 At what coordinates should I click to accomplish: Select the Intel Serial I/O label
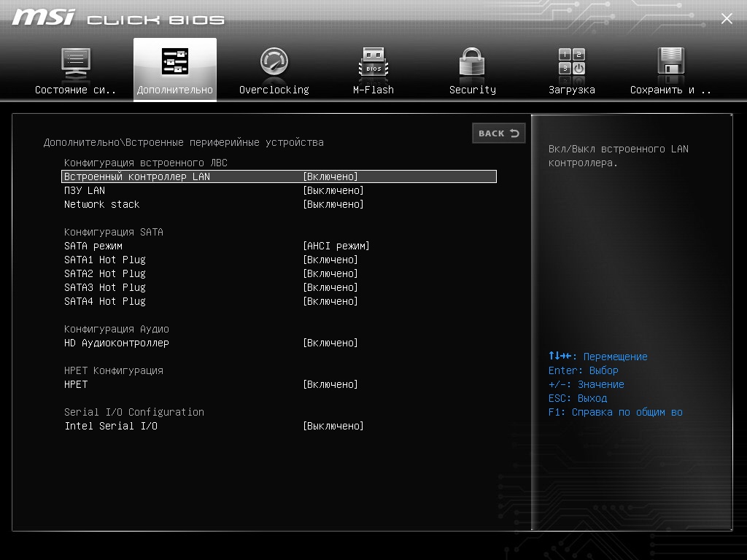[111, 426]
